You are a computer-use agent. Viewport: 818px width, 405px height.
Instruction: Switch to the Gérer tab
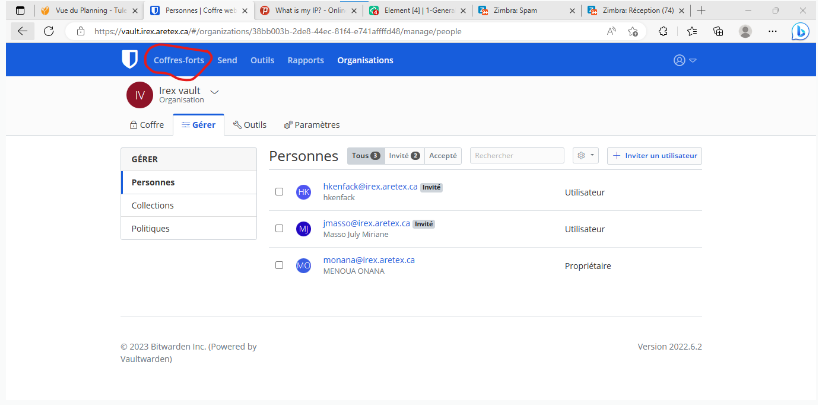pos(199,125)
